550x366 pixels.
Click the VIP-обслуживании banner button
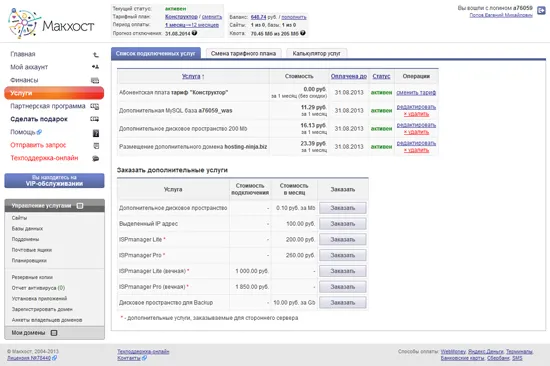54,180
